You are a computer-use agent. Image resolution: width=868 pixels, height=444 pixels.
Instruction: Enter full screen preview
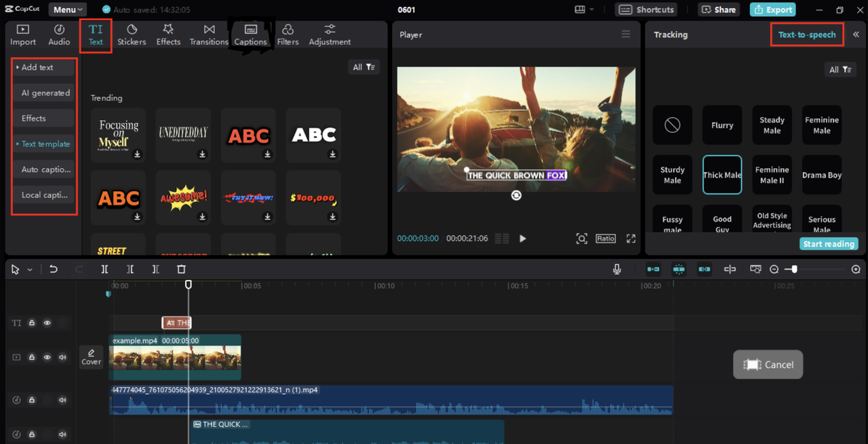tap(631, 239)
